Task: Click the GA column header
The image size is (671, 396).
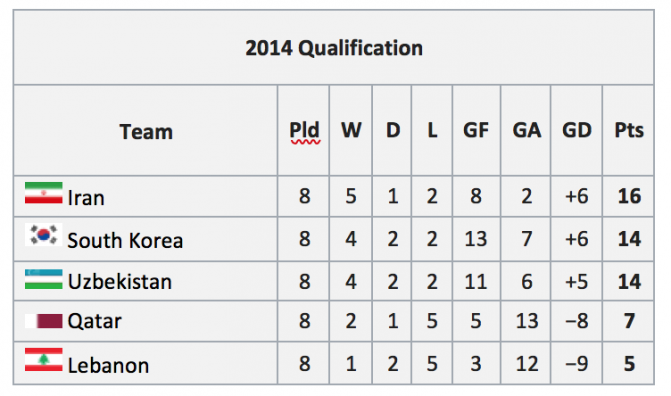Action: pos(526,131)
